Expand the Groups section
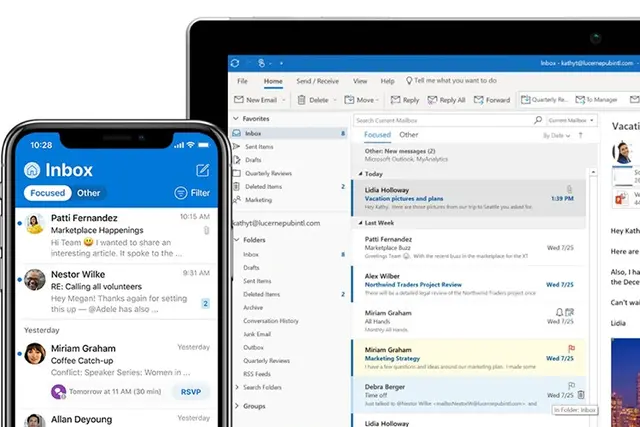Screen dimensions: 640x427 tap(237, 406)
